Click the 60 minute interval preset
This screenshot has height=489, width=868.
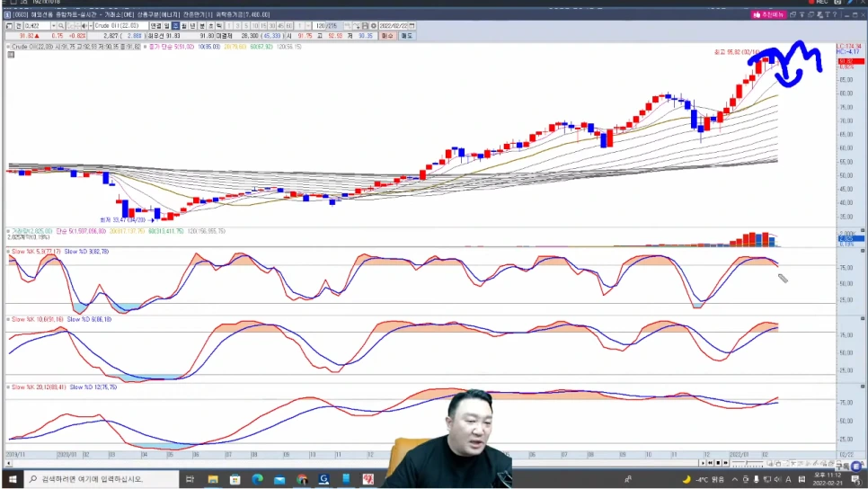289,25
